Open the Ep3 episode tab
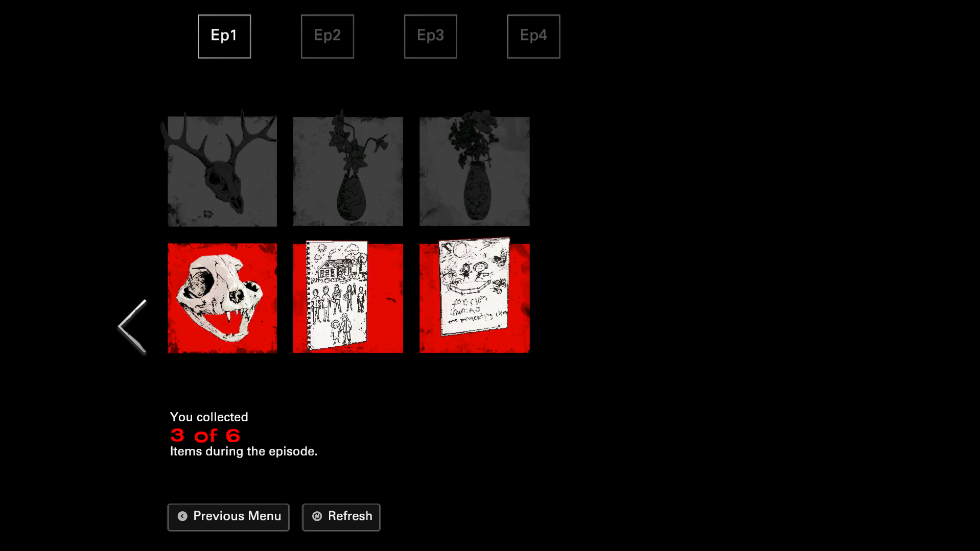The width and height of the screenshot is (980, 551). pos(430,36)
